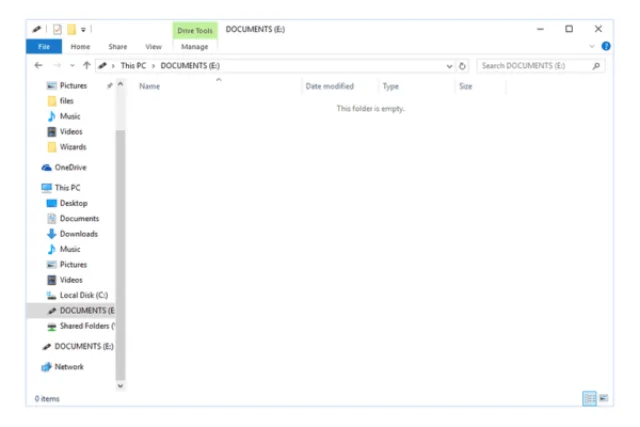The width and height of the screenshot is (640, 427).
Task: Open the File ribbon tab
Action: pyautogui.click(x=44, y=47)
